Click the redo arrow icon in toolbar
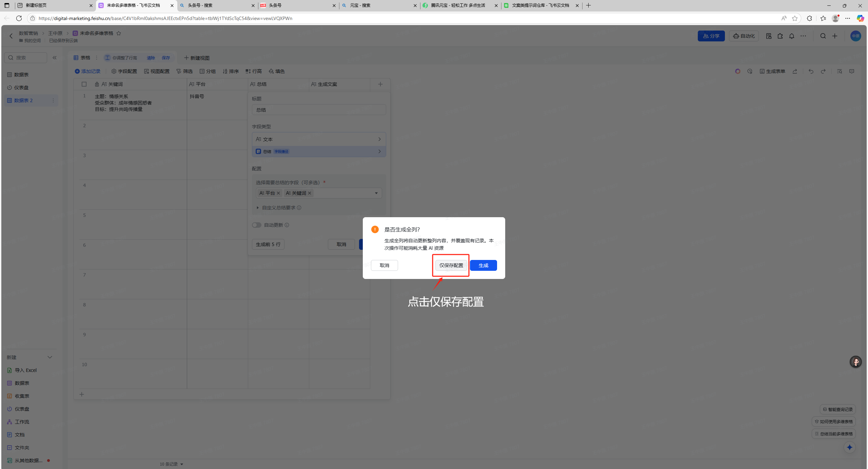This screenshot has height=469, width=868. (x=823, y=71)
